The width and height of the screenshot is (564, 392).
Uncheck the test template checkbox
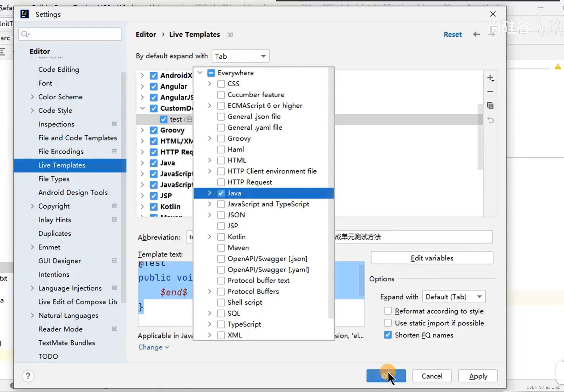pyautogui.click(x=163, y=119)
